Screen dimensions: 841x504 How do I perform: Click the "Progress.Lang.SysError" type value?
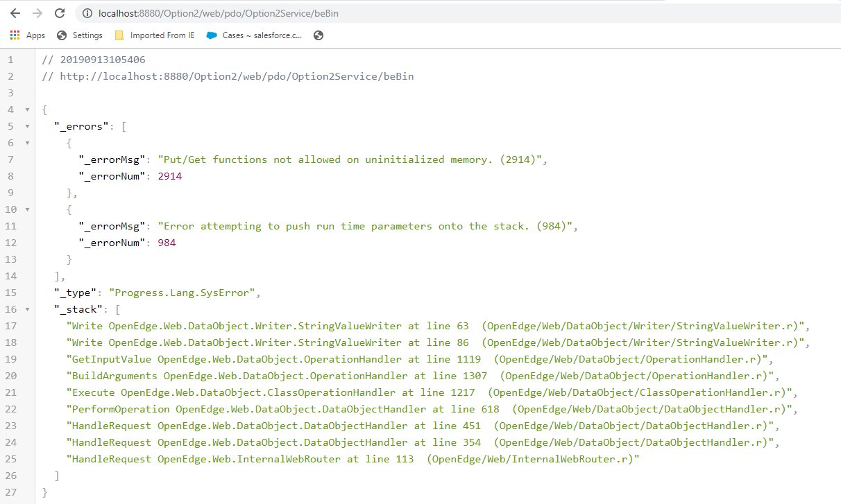click(x=182, y=293)
